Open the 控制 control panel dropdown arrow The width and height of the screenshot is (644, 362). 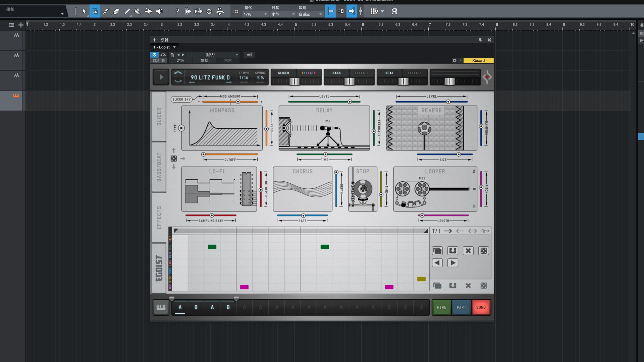coord(62,13)
